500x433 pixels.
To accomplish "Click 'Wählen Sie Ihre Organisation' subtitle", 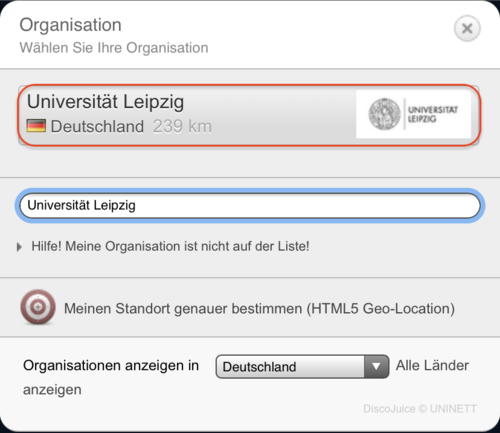I will [x=114, y=48].
